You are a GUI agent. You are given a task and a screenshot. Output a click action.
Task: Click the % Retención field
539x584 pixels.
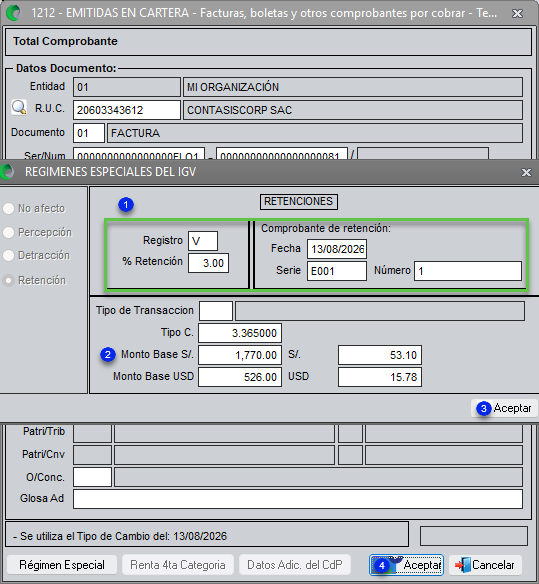pyautogui.click(x=208, y=263)
